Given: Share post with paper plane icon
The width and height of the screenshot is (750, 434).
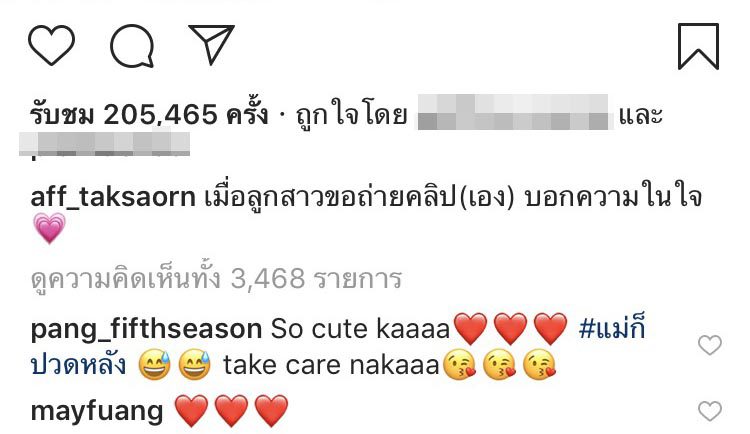Looking at the screenshot, I should (x=211, y=44).
